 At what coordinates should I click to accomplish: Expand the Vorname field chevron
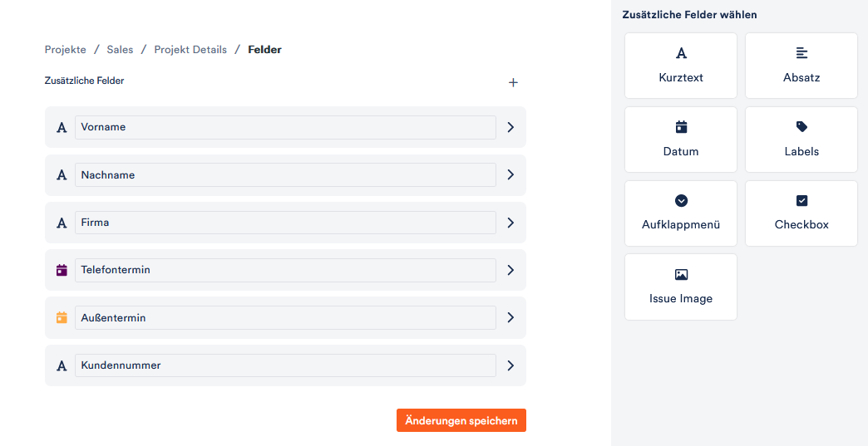pyautogui.click(x=510, y=127)
